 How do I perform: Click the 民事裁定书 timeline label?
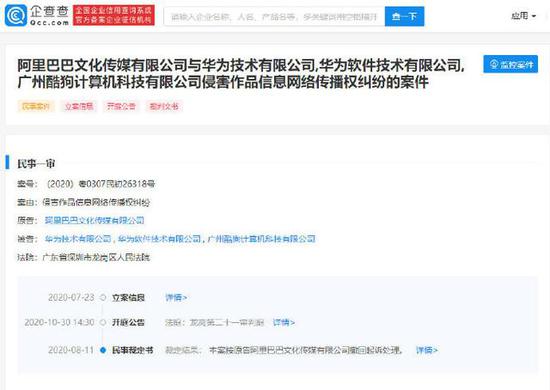coord(132,350)
